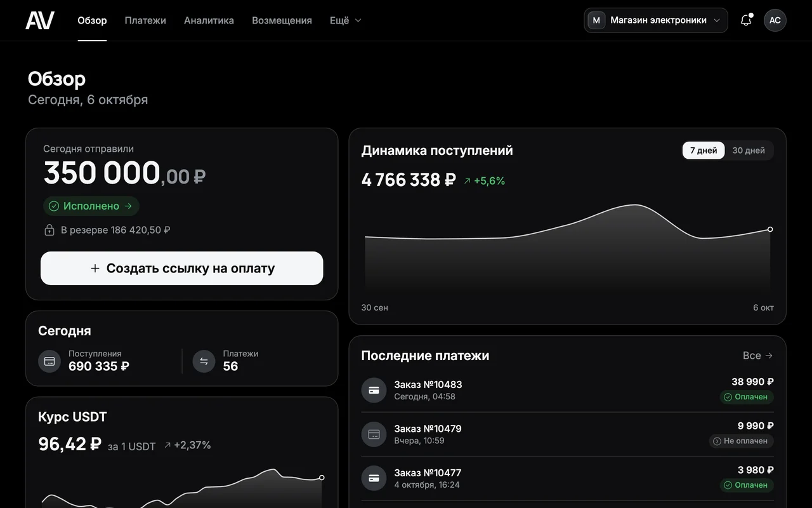The height and width of the screenshot is (508, 812).
Task: Go to the Обзор tab
Action: (x=92, y=20)
